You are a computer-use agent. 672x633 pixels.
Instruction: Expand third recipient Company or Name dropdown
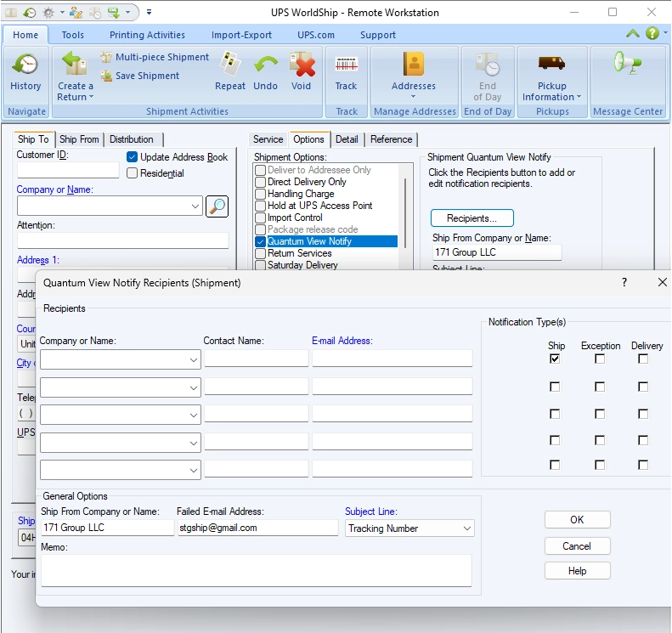(x=194, y=415)
